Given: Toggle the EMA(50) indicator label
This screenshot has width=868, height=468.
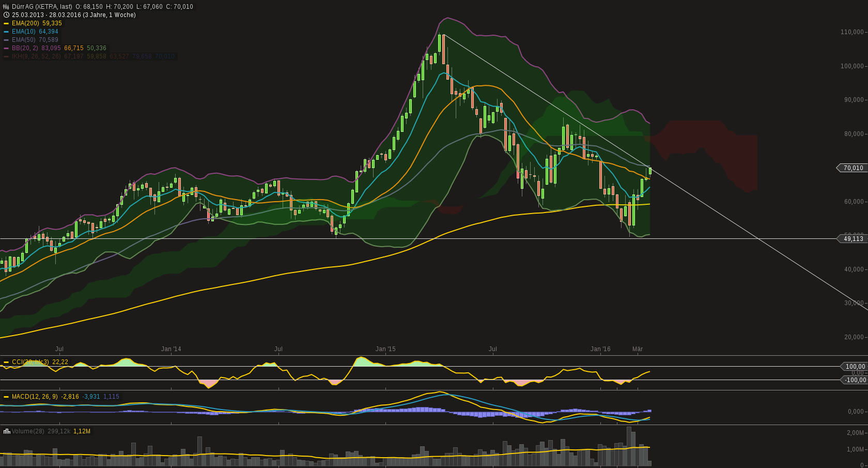Looking at the screenshot, I should (24, 40).
